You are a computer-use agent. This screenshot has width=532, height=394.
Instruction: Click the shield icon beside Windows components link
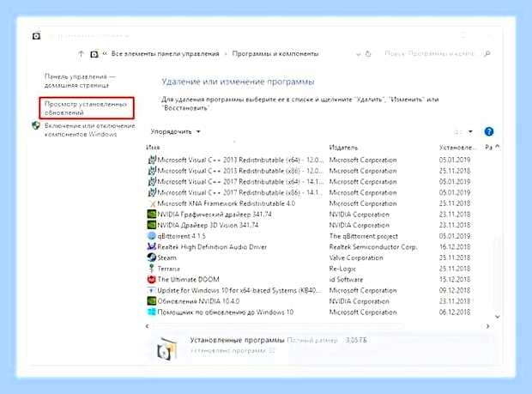pos(36,125)
